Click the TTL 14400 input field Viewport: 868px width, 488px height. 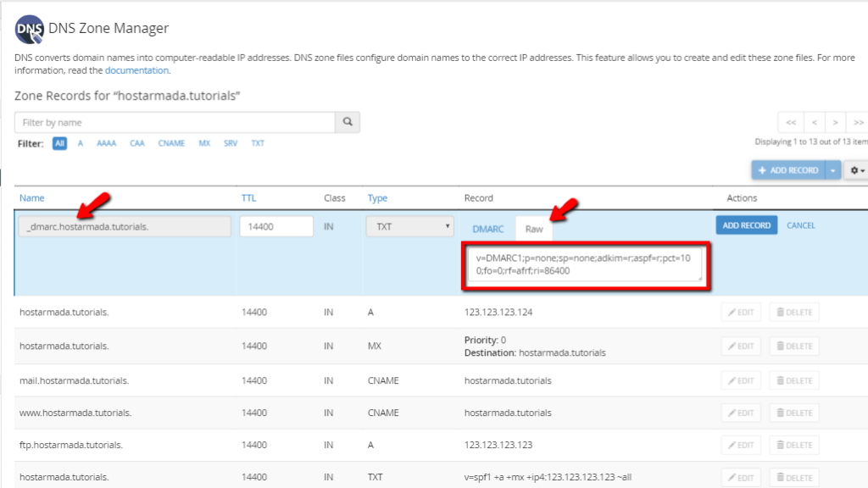point(276,226)
